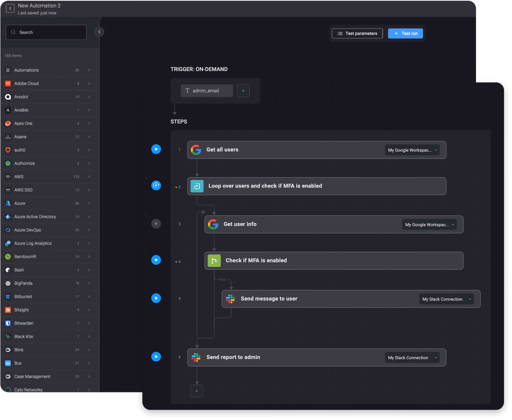512x420 pixels.
Task: Open the Black Kite row
Action: coord(49,337)
